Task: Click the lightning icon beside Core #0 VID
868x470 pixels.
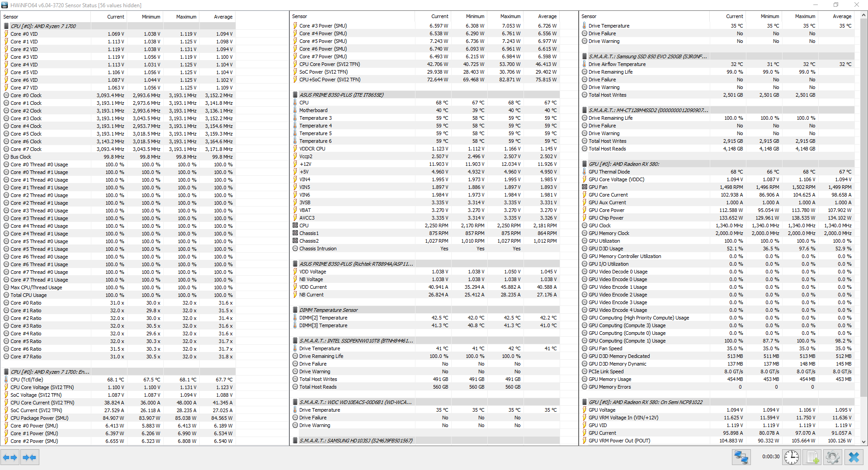Action: pos(6,34)
